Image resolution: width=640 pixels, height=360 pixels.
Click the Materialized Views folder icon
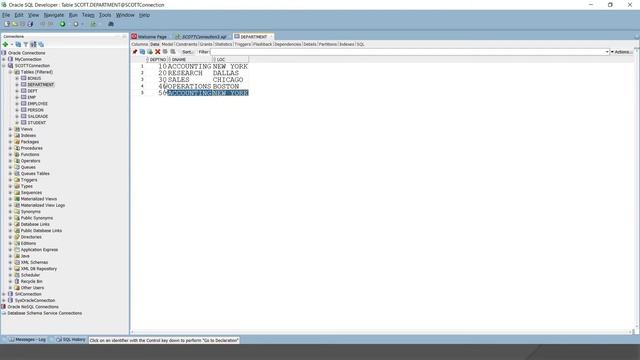tap(17, 199)
